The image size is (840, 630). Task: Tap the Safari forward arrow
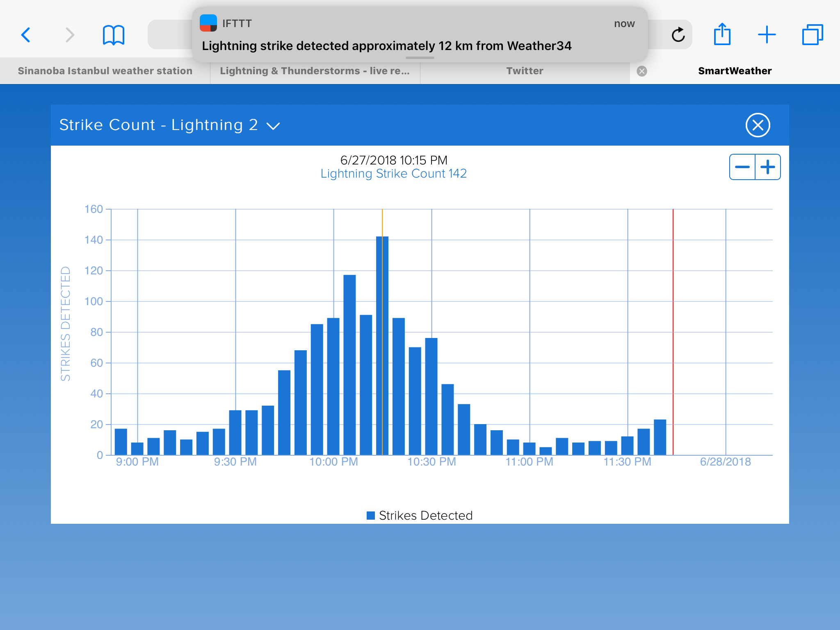click(x=70, y=35)
